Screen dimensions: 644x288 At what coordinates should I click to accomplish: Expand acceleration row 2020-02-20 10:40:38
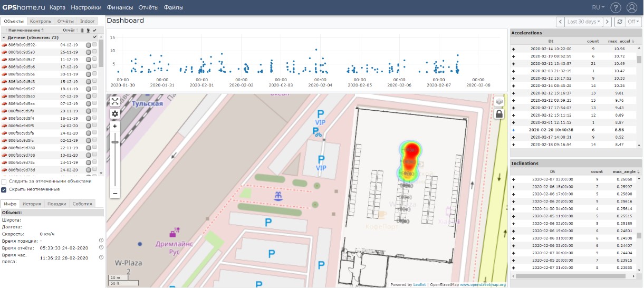coord(513,130)
